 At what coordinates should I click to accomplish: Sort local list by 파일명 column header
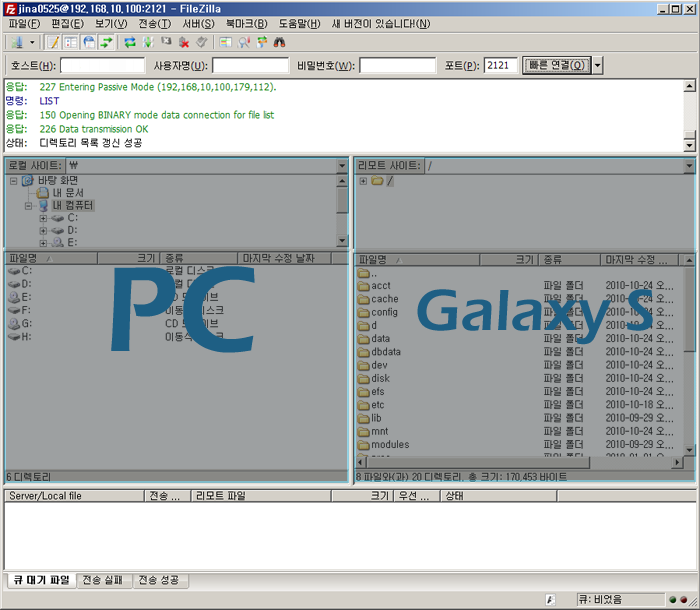[x=51, y=258]
